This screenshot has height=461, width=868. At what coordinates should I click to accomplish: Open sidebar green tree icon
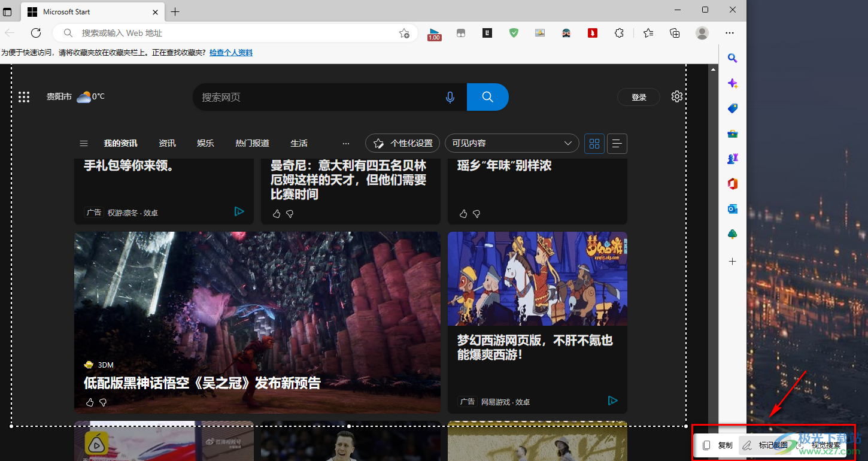tap(732, 234)
